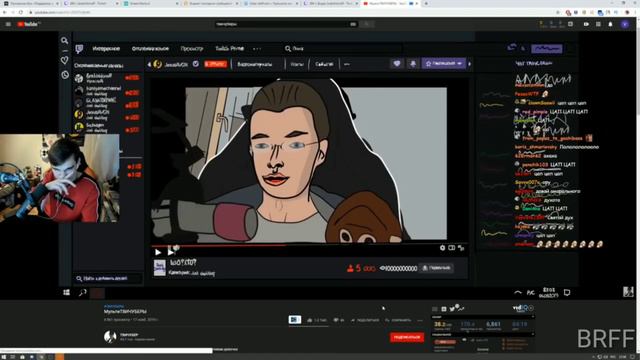This screenshot has width=640, height=360.
Task: Open the Twitch Prime tab
Action: [x=229, y=49]
